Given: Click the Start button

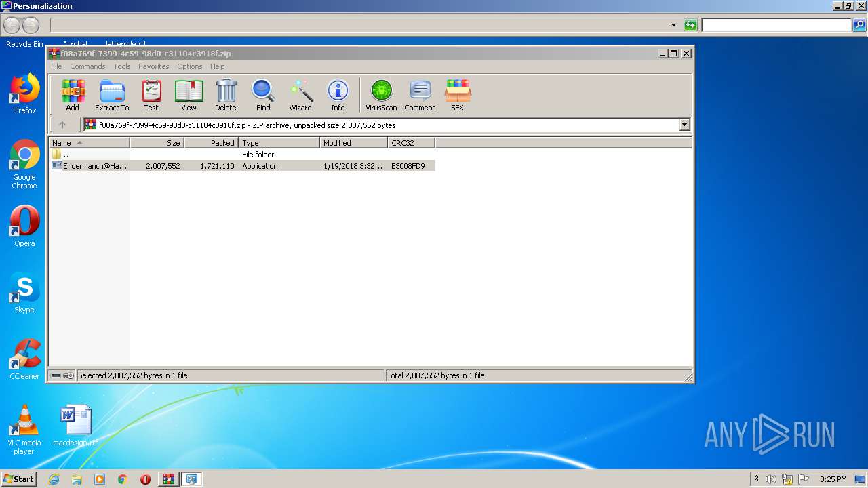Looking at the screenshot, I should pos(19,479).
